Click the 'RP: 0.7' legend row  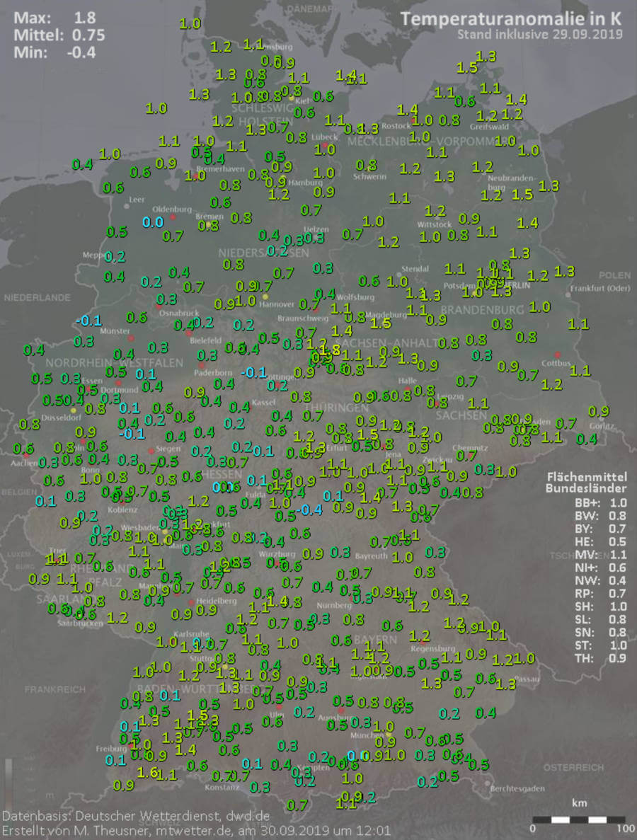click(600, 594)
